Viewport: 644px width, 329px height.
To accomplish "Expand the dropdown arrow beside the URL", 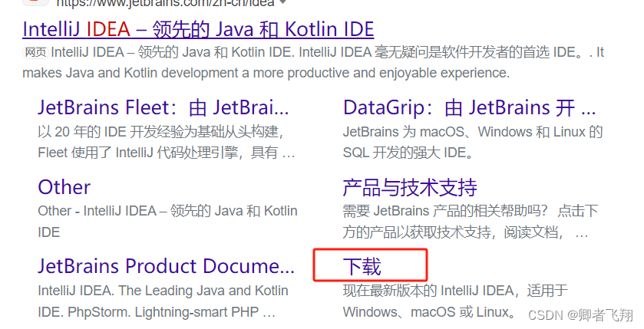I will point(282,2).
